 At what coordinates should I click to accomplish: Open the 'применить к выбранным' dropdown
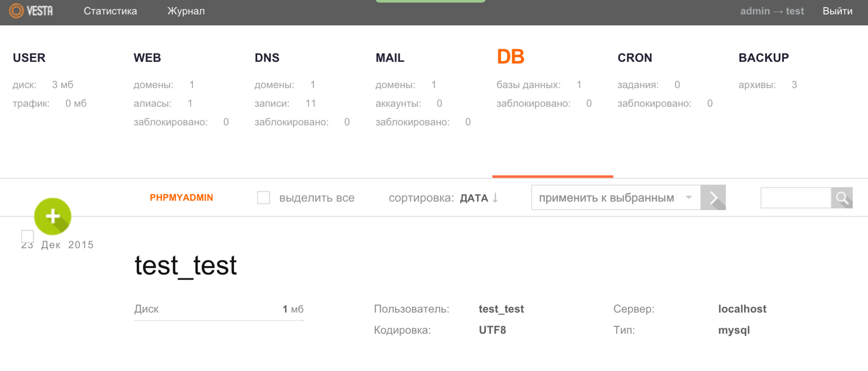(615, 198)
